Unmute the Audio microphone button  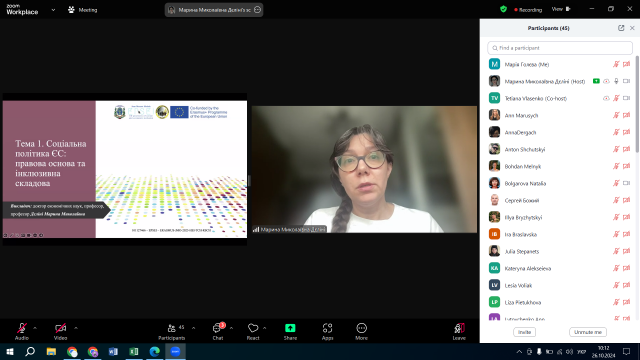click(x=22, y=331)
